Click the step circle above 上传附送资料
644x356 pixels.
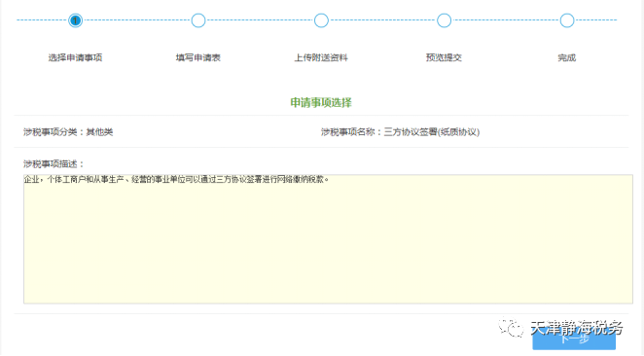pyautogui.click(x=321, y=20)
